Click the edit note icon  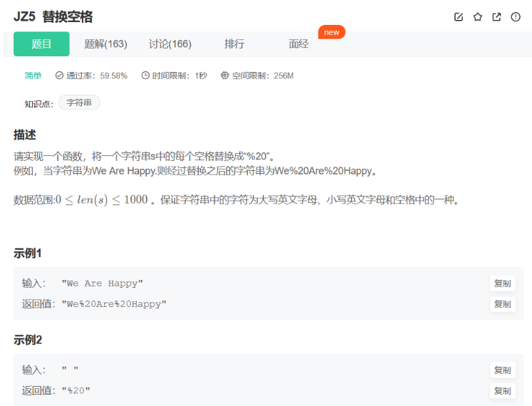(x=459, y=17)
